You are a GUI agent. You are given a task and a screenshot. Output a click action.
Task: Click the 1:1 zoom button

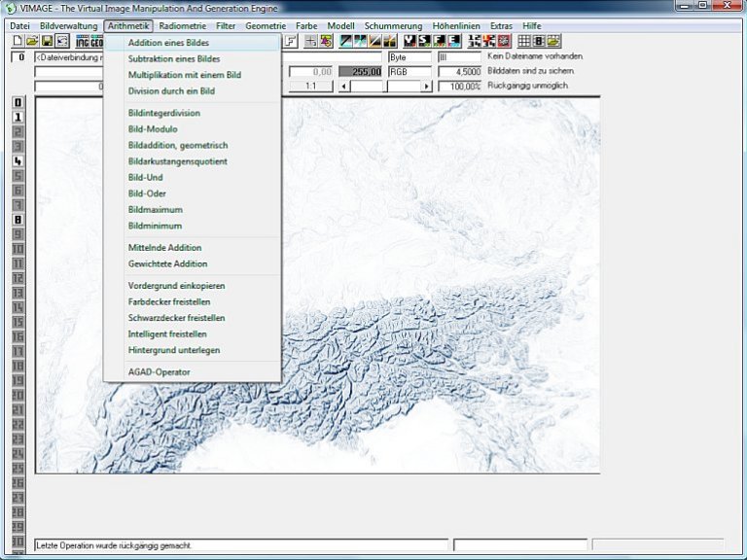point(311,87)
